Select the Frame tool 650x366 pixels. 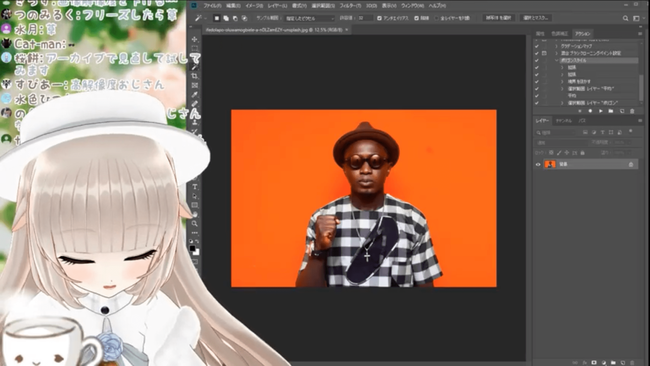[194, 85]
